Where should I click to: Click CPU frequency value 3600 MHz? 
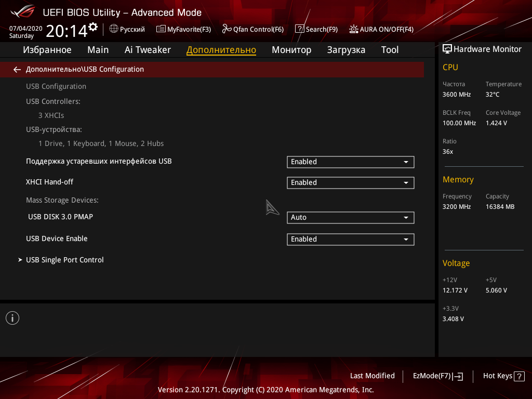pos(457,95)
